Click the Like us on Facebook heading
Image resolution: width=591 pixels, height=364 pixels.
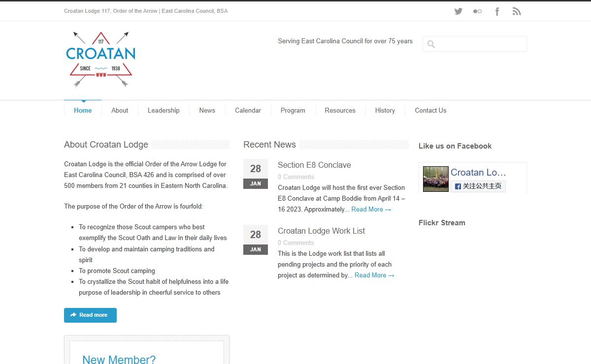[x=455, y=146]
